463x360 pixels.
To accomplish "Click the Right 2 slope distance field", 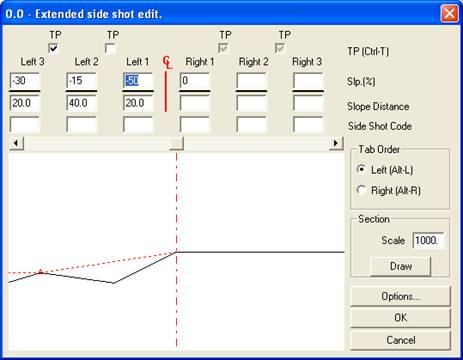I will point(252,103).
